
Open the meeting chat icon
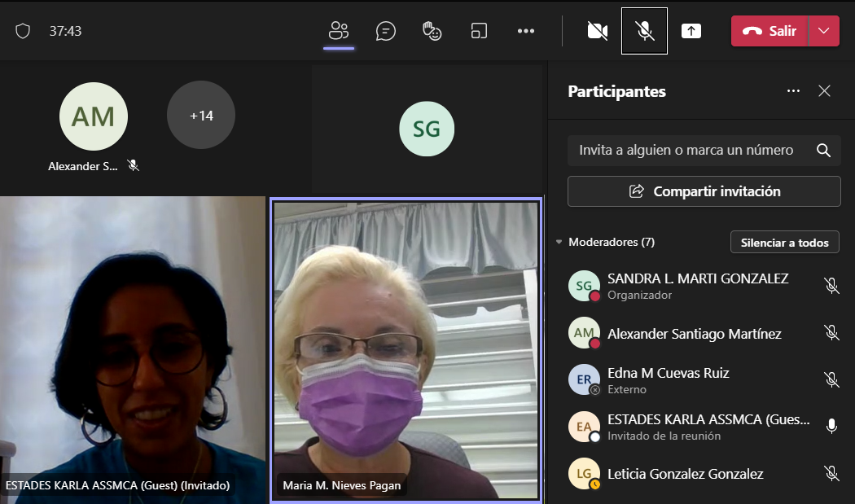[x=385, y=31]
